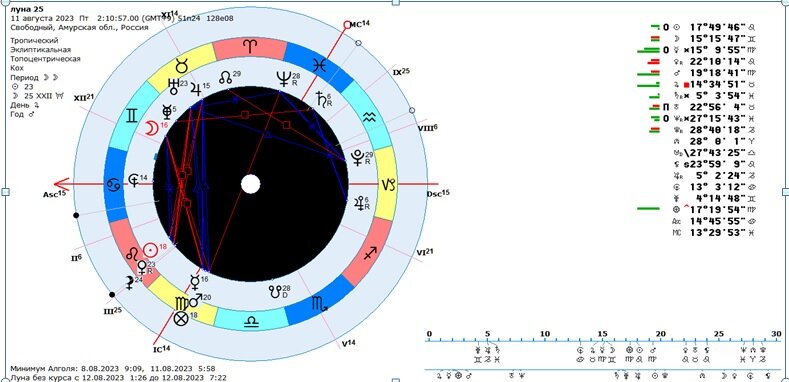Screen dimensions: 789x382
Task: Click the Jupiter glyph marked 15
Action: click(x=196, y=89)
